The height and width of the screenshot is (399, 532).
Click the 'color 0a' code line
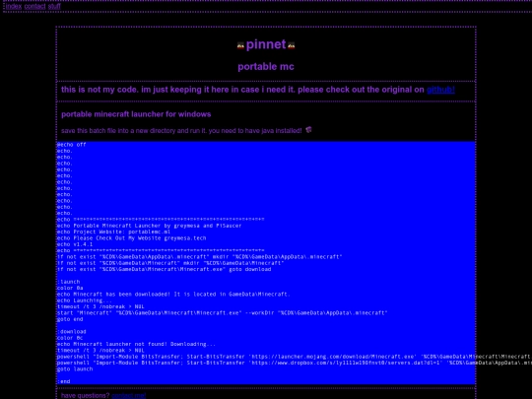coord(70,288)
